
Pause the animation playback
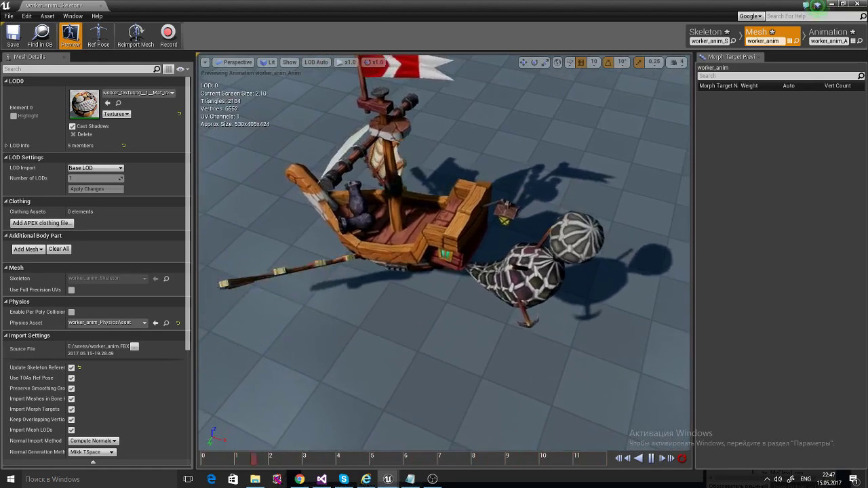pyautogui.click(x=651, y=458)
